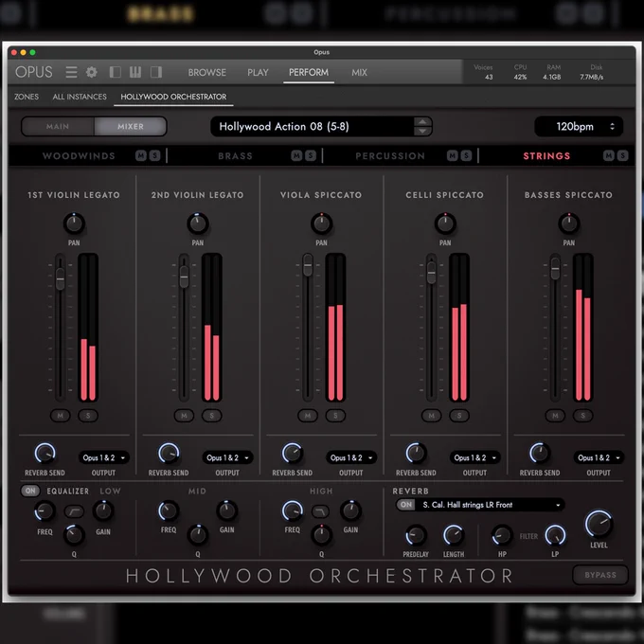Viewport: 644px width, 644px height.
Task: Select the WOODWINDS section tab
Action: pyautogui.click(x=79, y=156)
